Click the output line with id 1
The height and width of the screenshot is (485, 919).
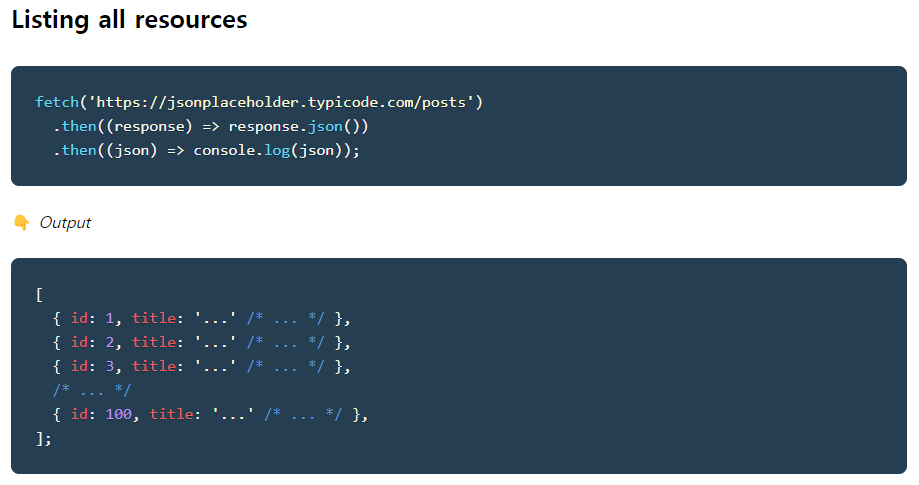(202, 318)
